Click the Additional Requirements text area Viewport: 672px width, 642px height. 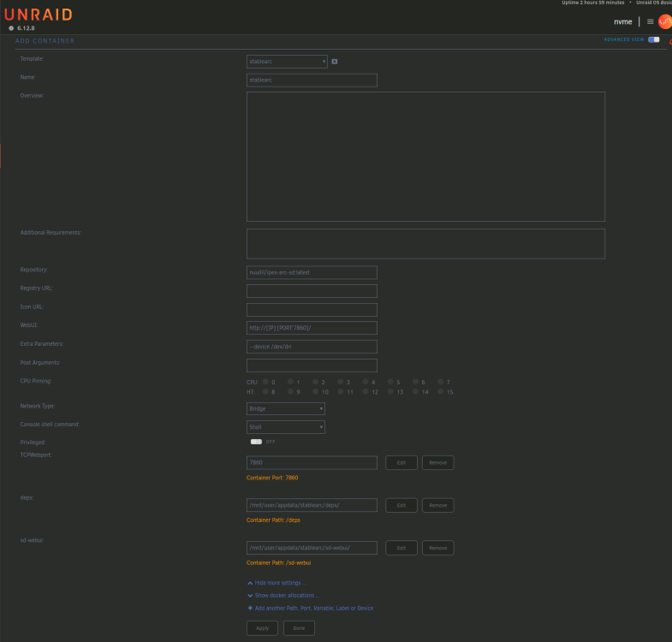click(425, 244)
